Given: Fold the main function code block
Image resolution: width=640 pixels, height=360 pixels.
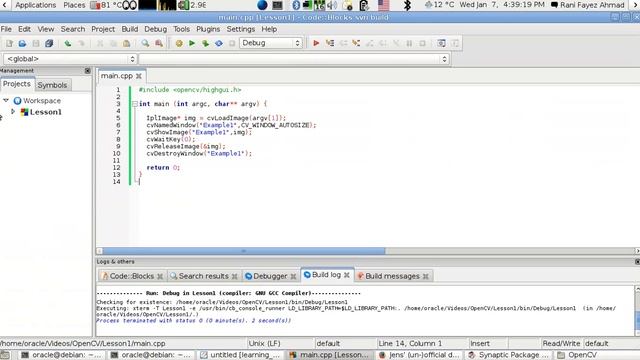Looking at the screenshot, I should [135, 104].
